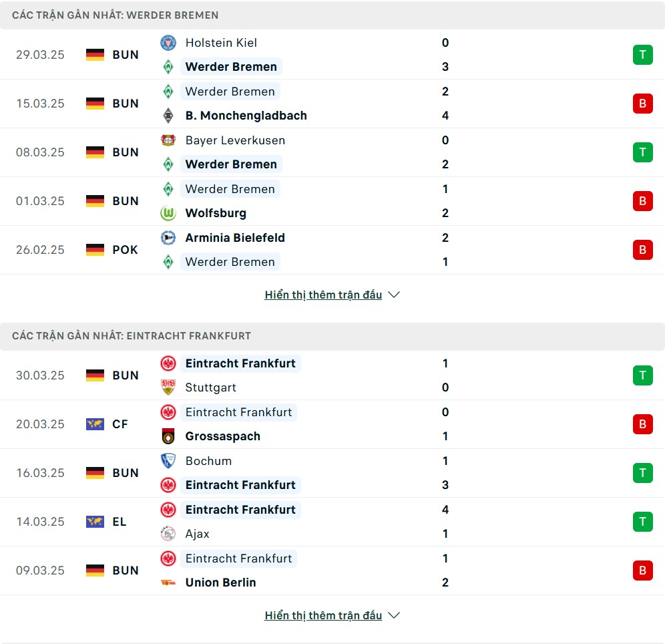Click green T result badge for Ajax match

(x=642, y=522)
